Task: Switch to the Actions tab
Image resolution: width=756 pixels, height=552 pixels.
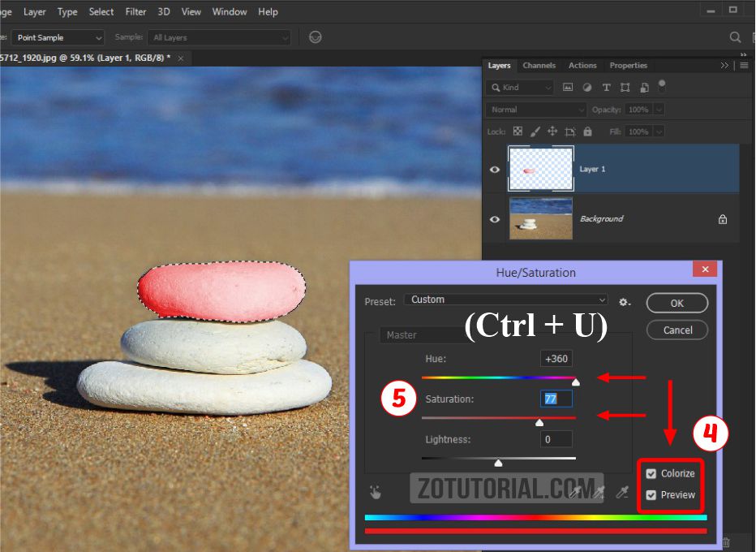Action: [x=582, y=65]
